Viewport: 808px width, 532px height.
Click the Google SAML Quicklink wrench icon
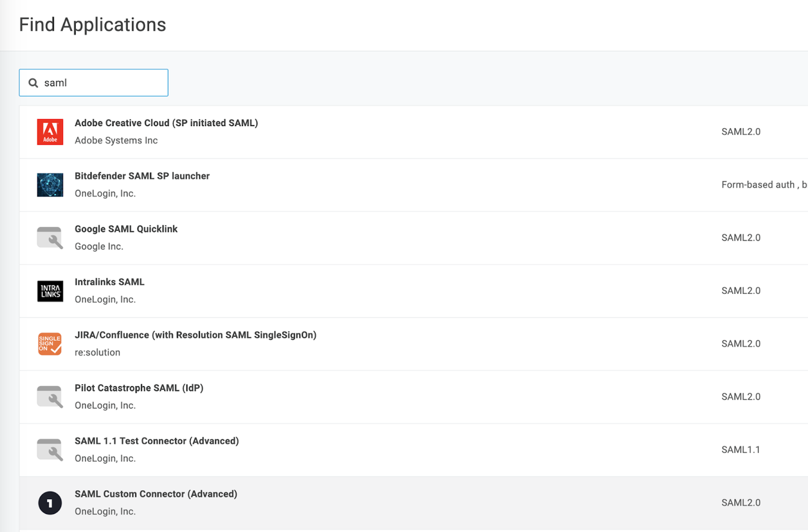pos(50,238)
